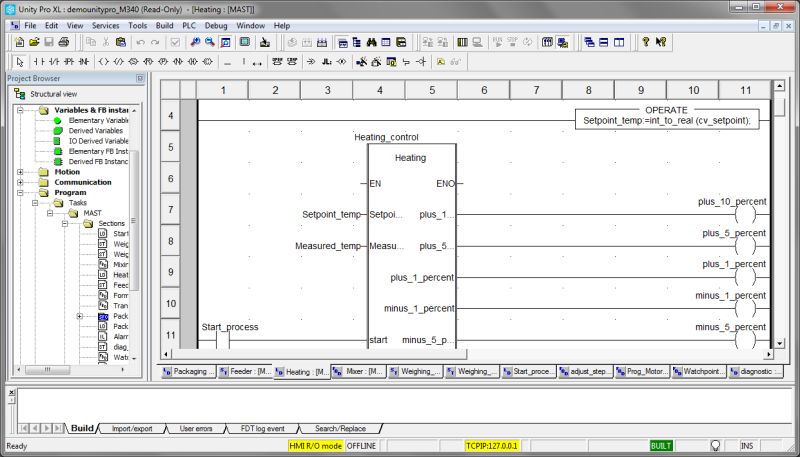Viewport: 800px width, 457px height.
Task: Open the FDT log event tab
Action: 262,428
